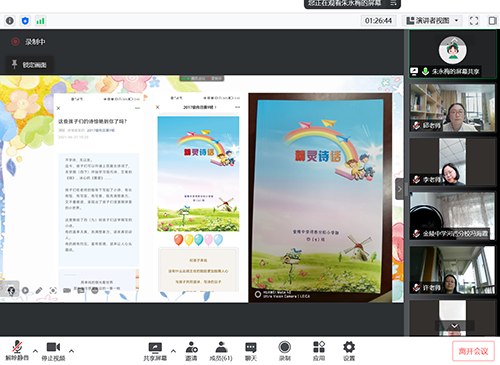
Task: Click the small 精灵诗话 cover in the middle phone
Action: click(x=198, y=174)
